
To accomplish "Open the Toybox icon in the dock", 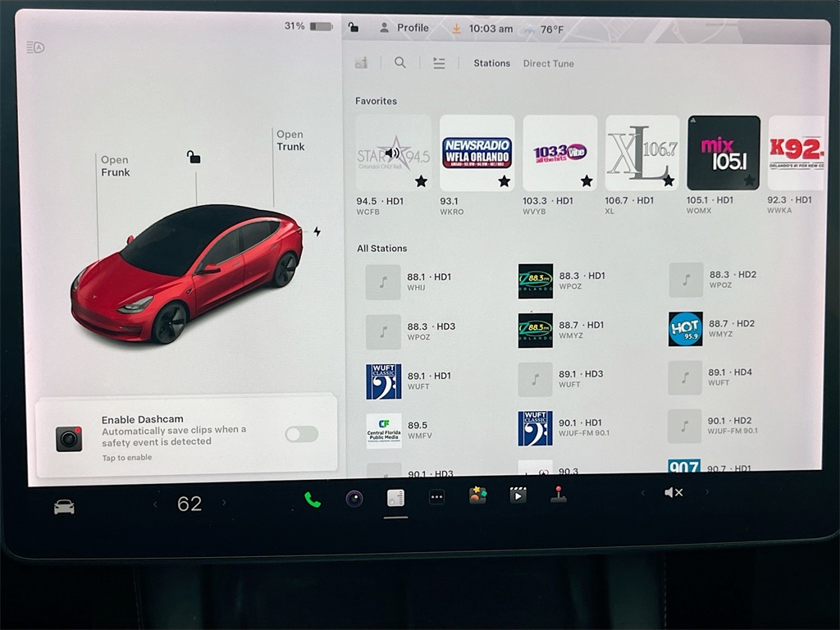I will (477, 495).
